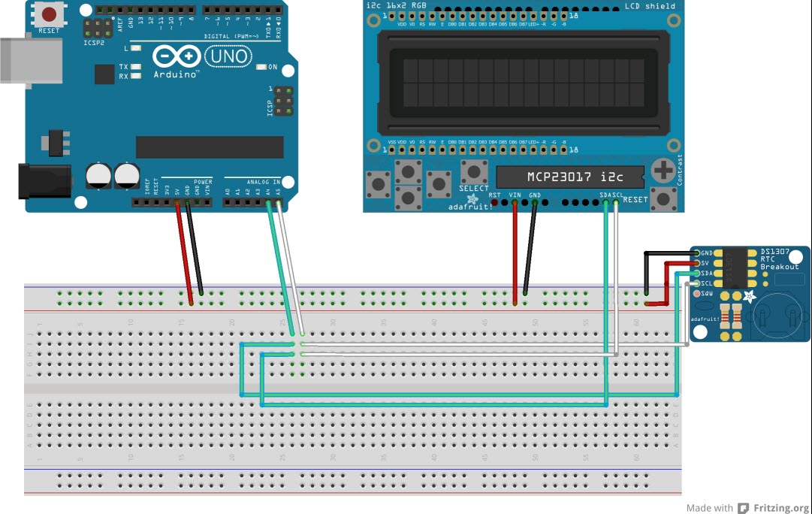Image resolution: width=812 pixels, height=514 pixels.
Task: Select the red wire from Arduino to breadboard
Action: pos(184,252)
